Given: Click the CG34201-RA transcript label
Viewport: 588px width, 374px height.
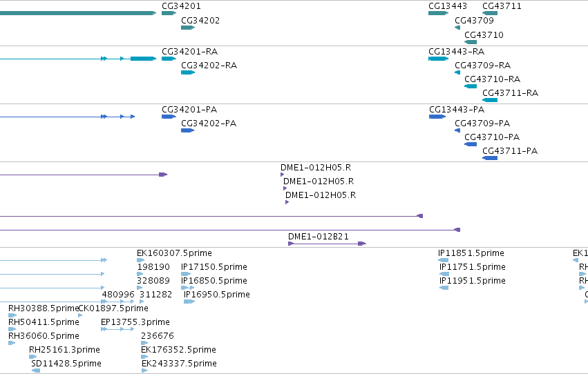Looking at the screenshot, I should (x=189, y=51).
